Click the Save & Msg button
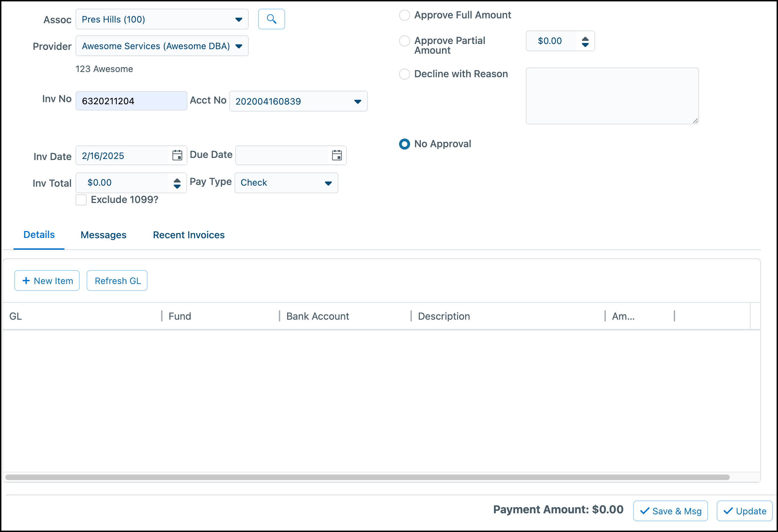This screenshot has width=778, height=532. click(x=670, y=511)
